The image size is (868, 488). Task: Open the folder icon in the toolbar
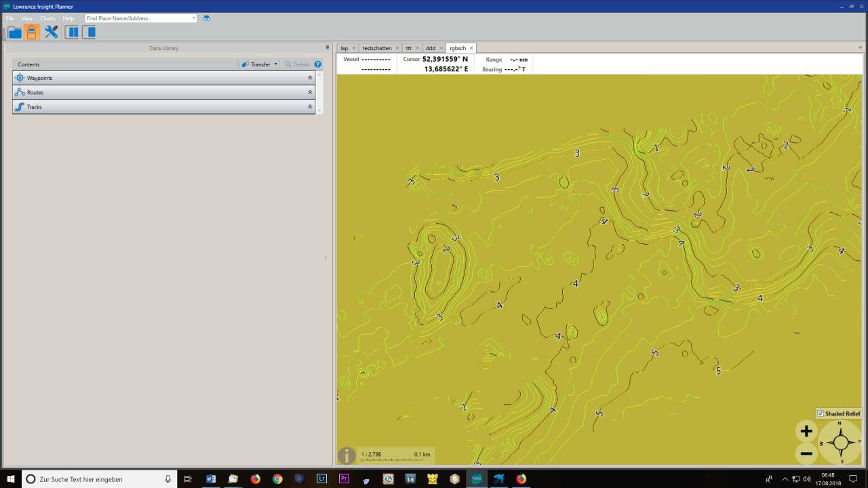pyautogui.click(x=14, y=32)
